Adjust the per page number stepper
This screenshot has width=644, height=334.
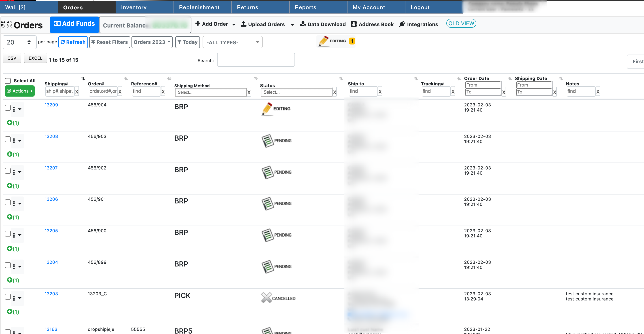(29, 42)
